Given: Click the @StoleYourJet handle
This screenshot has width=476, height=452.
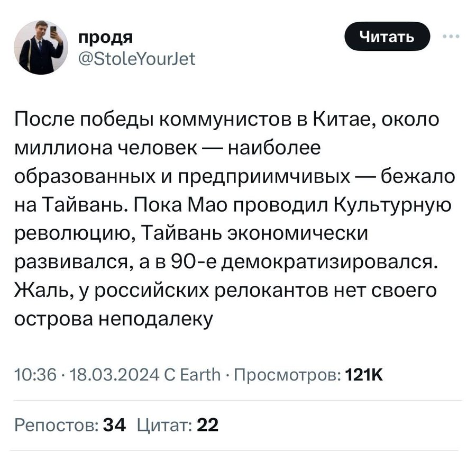Looking at the screenshot, I should pos(136,60).
